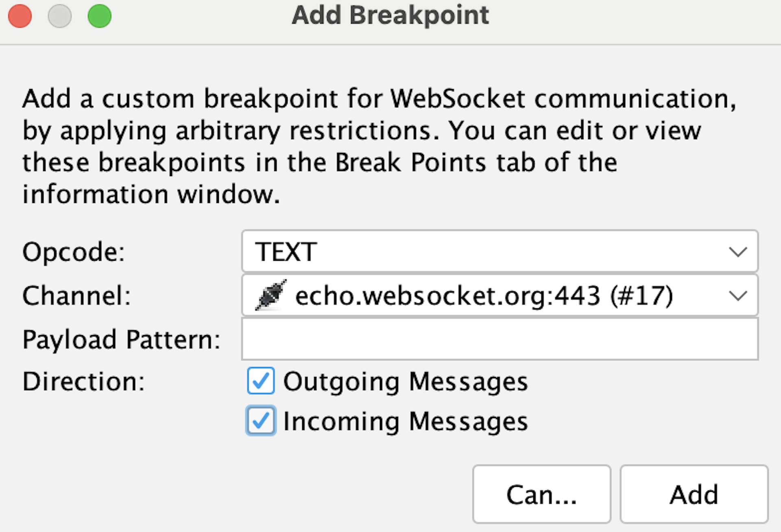Click the plug icon in the Channel field
The width and height of the screenshot is (781, 532).
click(271, 295)
